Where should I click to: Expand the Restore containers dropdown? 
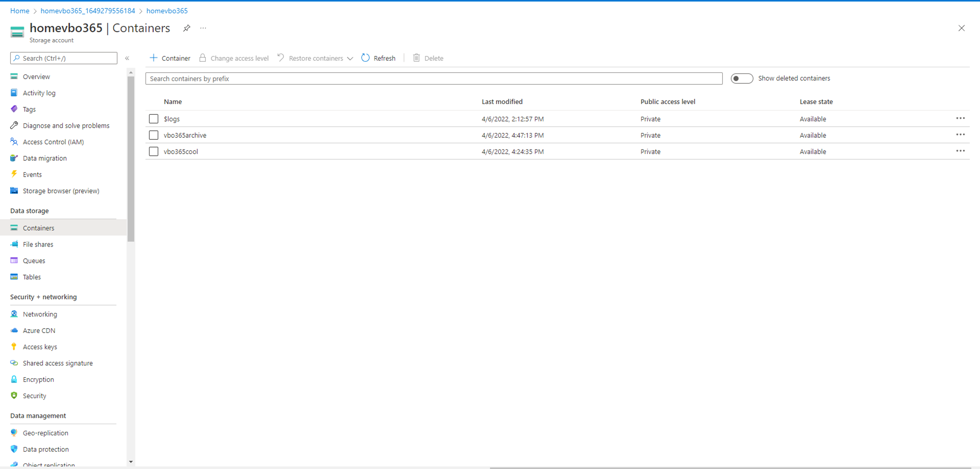click(x=350, y=59)
